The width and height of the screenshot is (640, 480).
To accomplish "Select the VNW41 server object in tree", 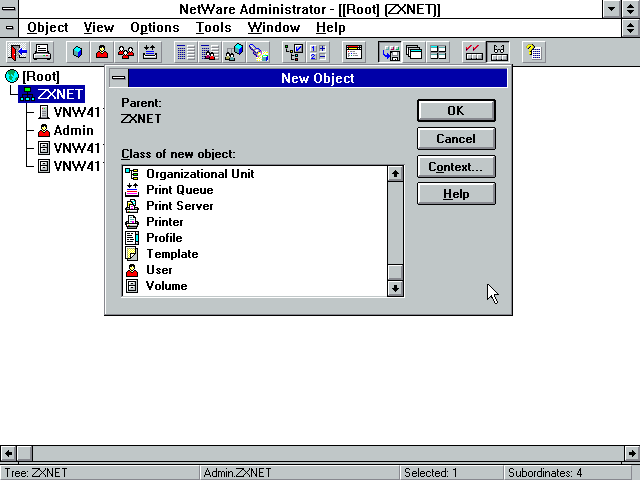I will [x=76, y=112].
